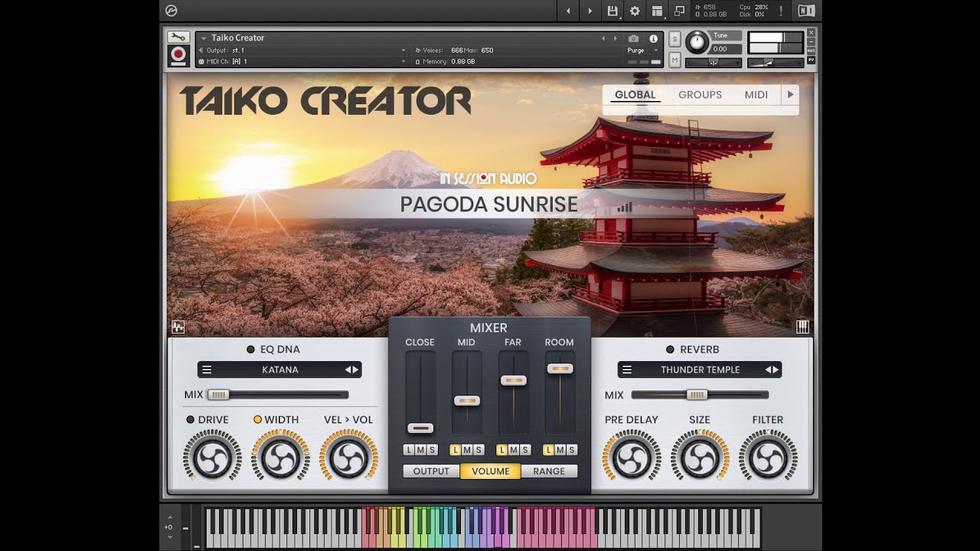This screenshot has width=980, height=551.
Task: Open the sequencer icon below the cherry blossoms
Action: 178,328
